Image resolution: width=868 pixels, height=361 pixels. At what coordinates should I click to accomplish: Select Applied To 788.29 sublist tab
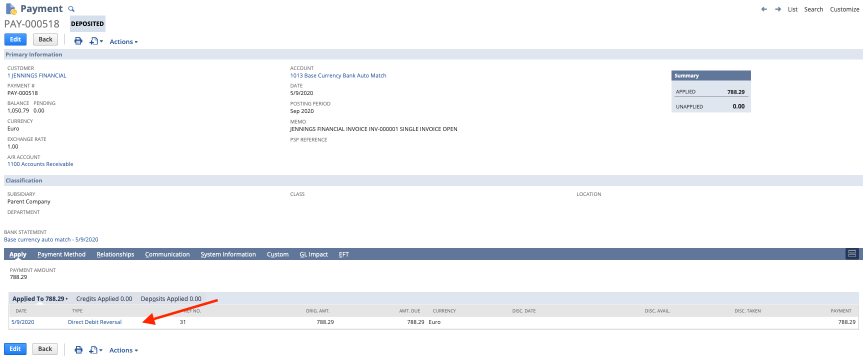click(40, 299)
